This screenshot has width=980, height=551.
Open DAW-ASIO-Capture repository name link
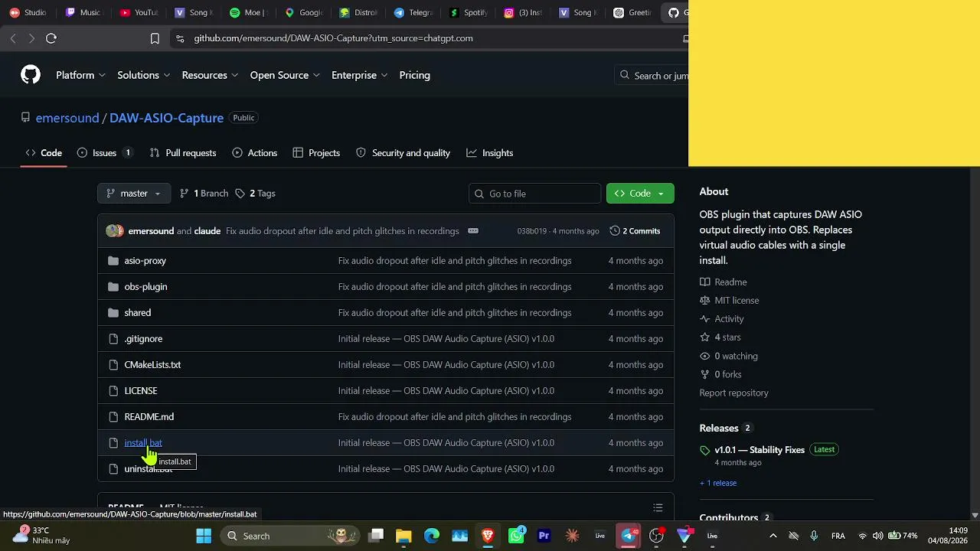166,118
